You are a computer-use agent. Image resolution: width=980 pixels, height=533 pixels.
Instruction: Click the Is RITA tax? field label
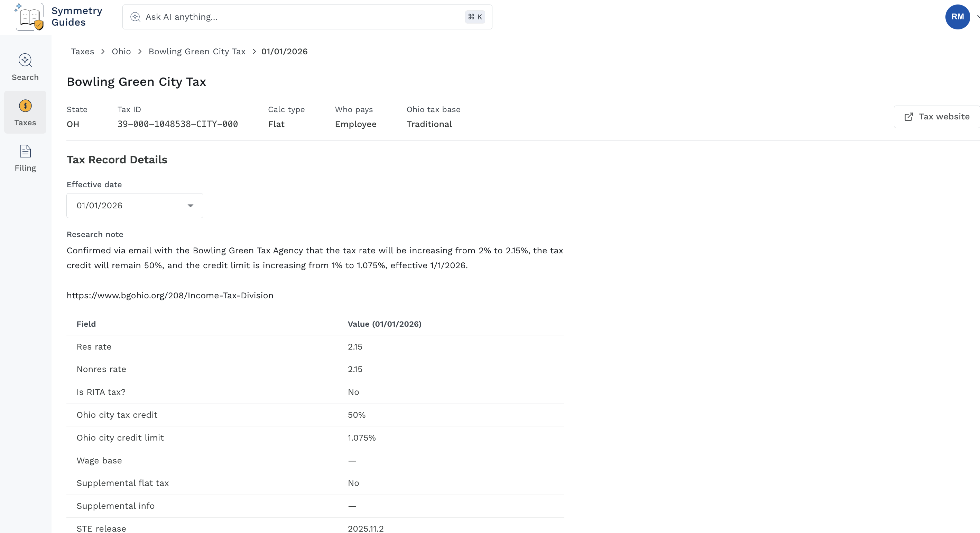[x=101, y=392]
